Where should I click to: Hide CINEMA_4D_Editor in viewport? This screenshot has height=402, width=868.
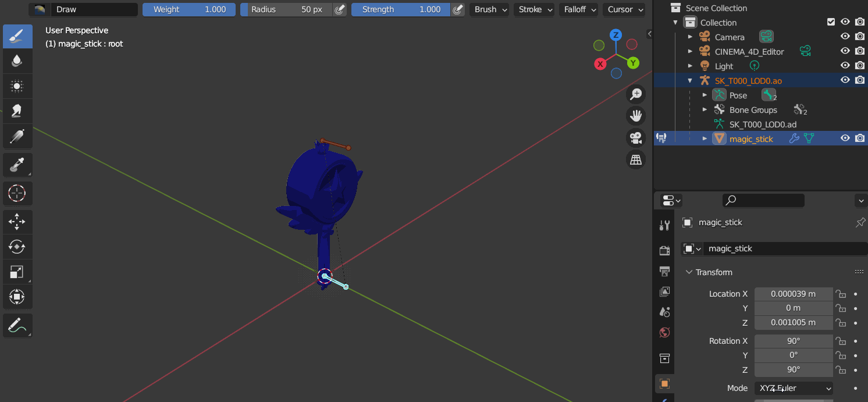(845, 51)
